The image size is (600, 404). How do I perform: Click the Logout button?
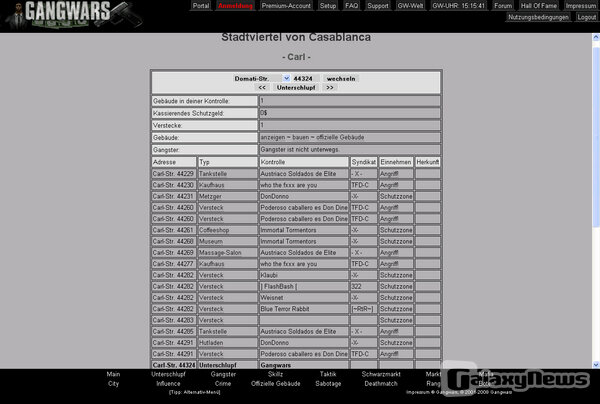tap(586, 17)
